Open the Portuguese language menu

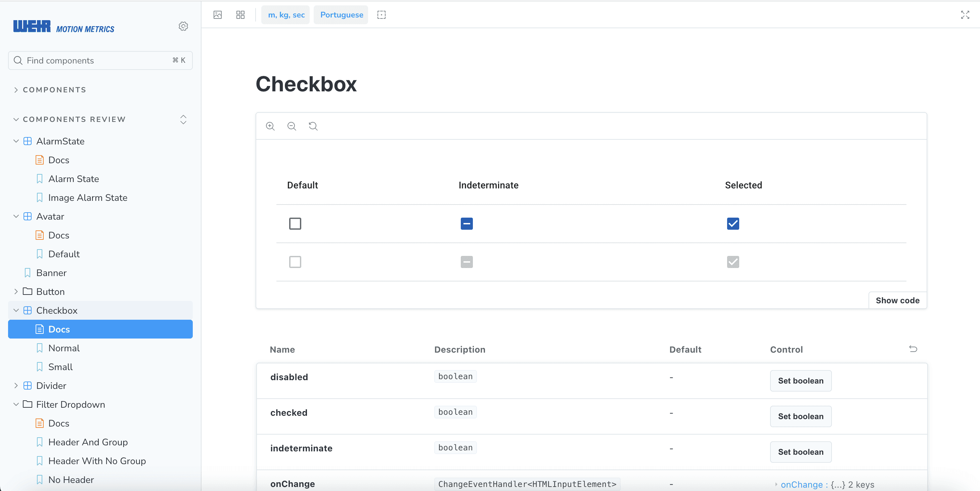click(x=341, y=15)
